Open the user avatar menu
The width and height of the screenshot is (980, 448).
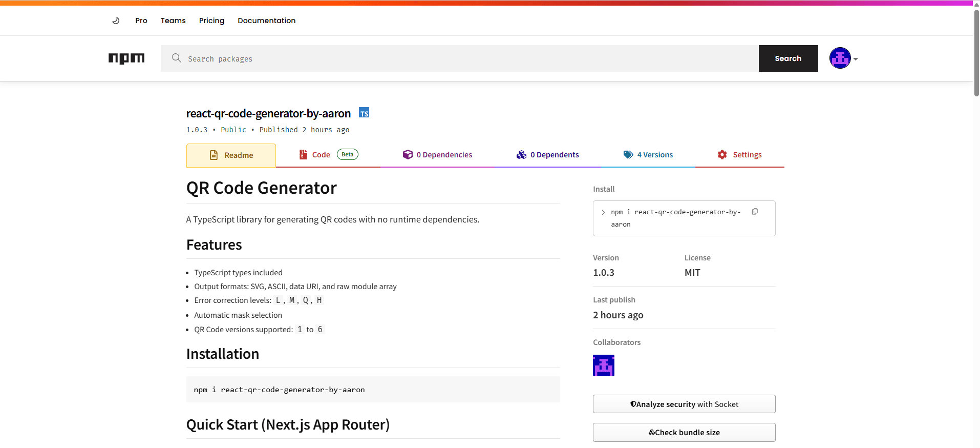[843, 58]
